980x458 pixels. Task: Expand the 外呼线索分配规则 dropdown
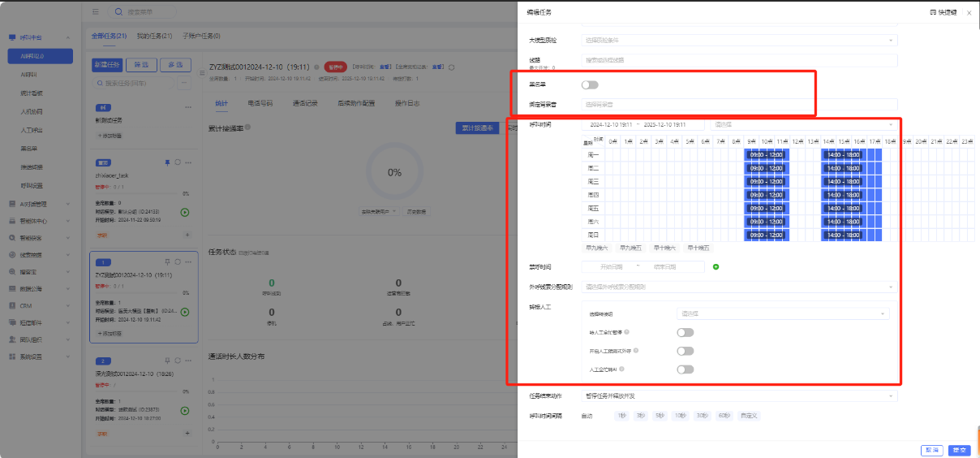[x=739, y=287]
